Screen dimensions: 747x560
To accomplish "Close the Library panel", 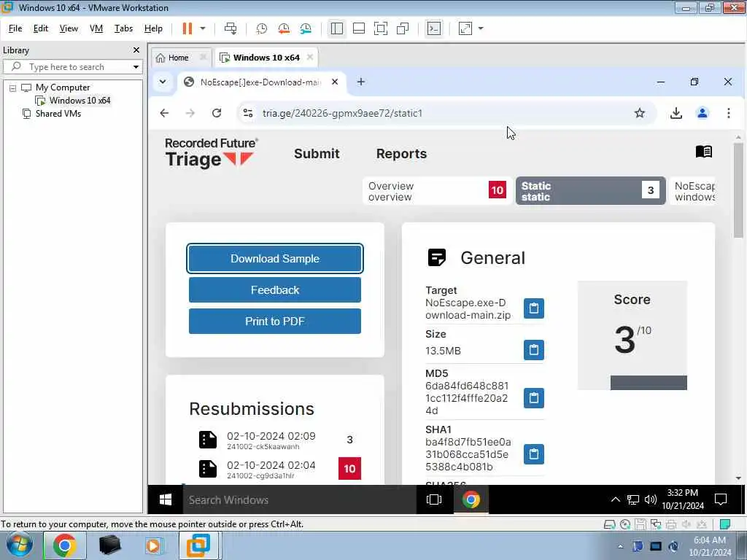I will [136, 50].
